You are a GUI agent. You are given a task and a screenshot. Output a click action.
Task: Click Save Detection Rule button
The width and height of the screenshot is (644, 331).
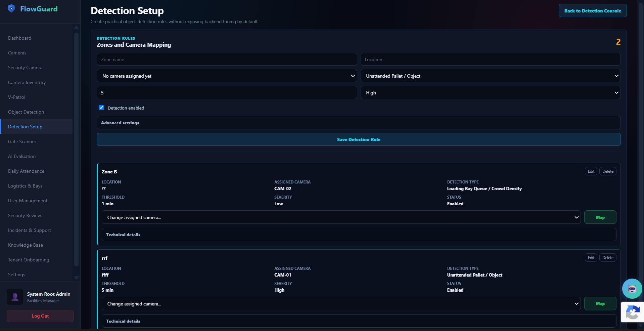359,139
